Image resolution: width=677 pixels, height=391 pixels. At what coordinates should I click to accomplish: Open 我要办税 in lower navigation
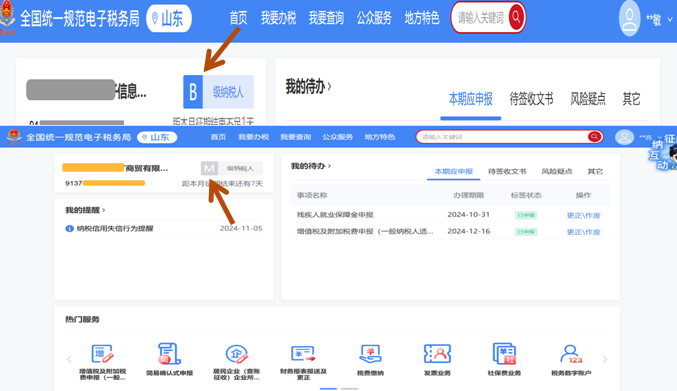[x=254, y=137]
